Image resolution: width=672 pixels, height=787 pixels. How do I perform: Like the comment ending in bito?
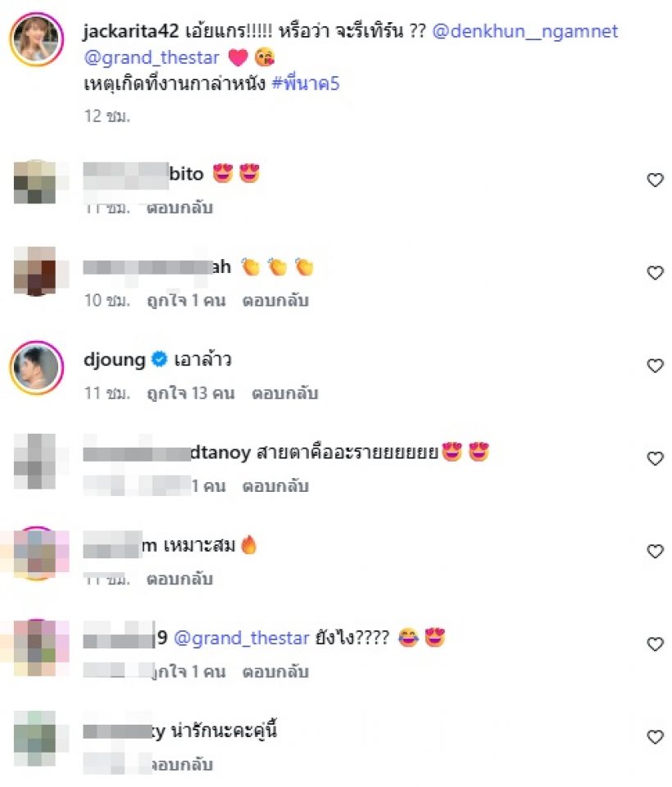point(655,180)
